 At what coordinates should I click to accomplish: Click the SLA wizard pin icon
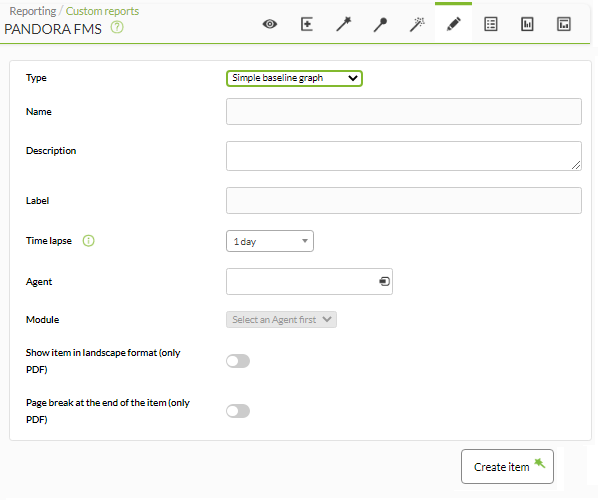380,24
